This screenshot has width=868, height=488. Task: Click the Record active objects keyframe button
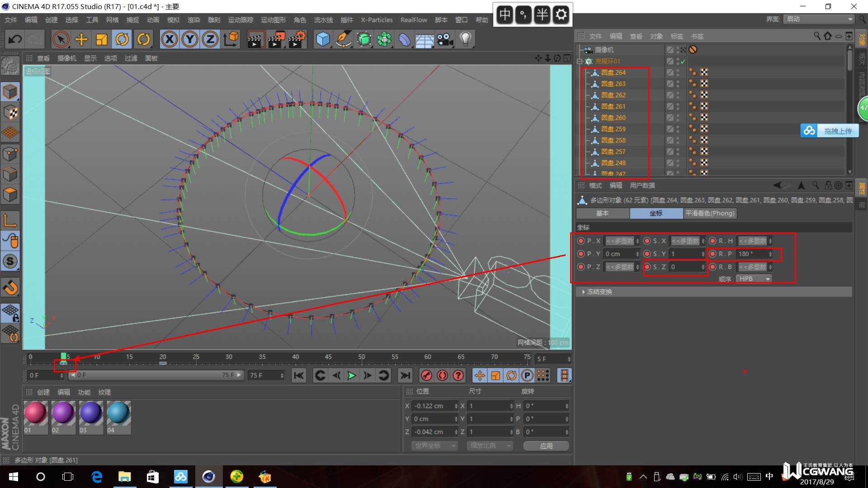point(426,375)
